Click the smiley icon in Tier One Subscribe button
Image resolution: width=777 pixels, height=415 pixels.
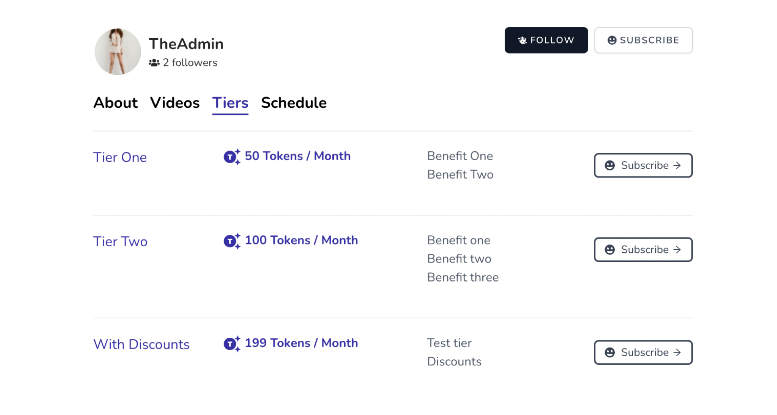[610, 166]
